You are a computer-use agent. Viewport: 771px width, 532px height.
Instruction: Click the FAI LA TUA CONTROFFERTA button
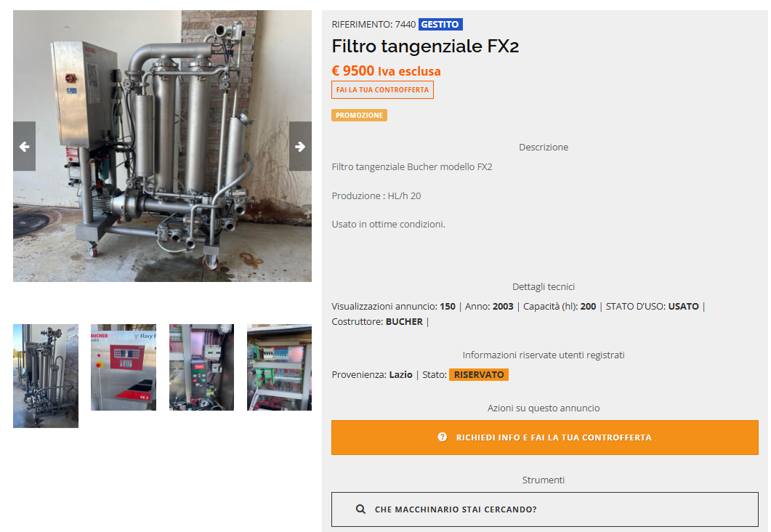pos(382,90)
